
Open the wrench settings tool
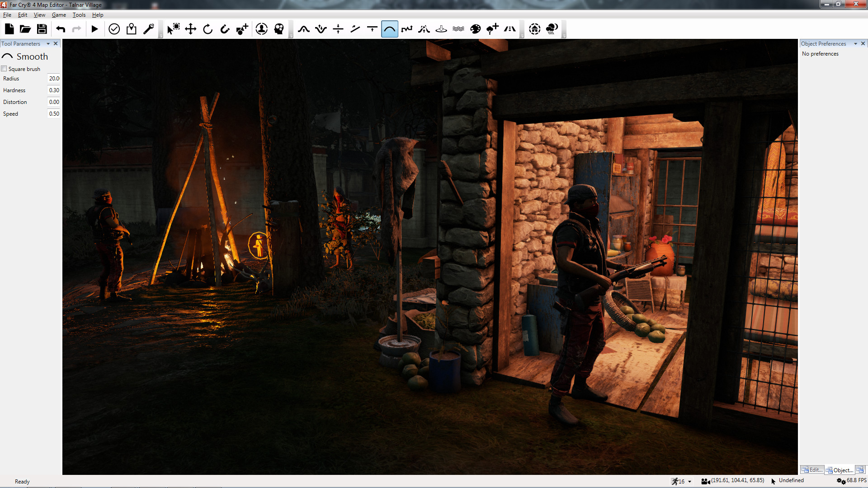(x=149, y=29)
